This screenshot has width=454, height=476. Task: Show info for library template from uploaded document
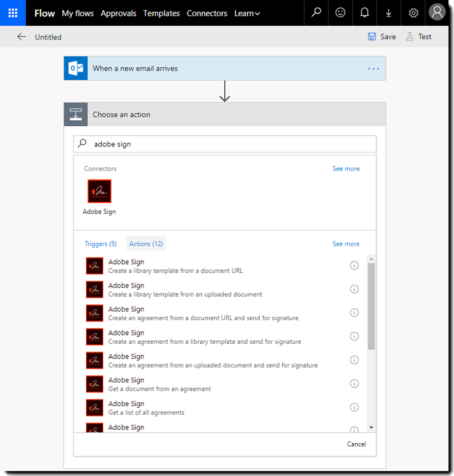click(x=354, y=289)
